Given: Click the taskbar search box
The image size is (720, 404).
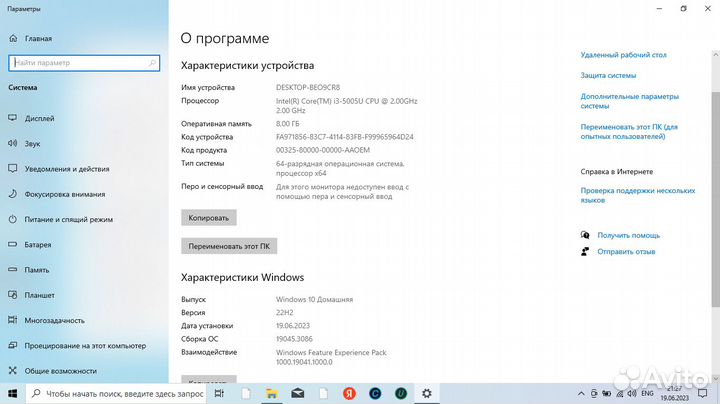Looking at the screenshot, I should click(117, 393).
